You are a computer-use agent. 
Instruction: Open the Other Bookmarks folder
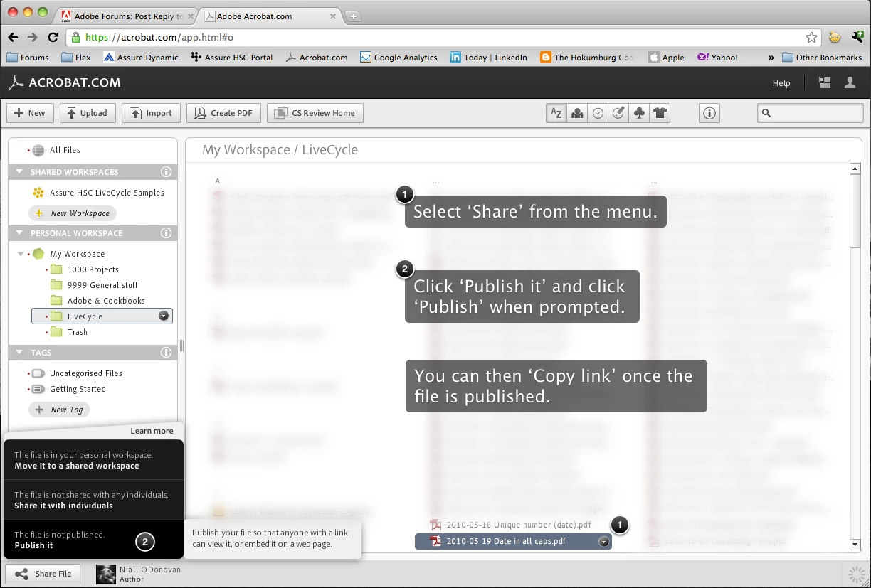[x=822, y=58]
